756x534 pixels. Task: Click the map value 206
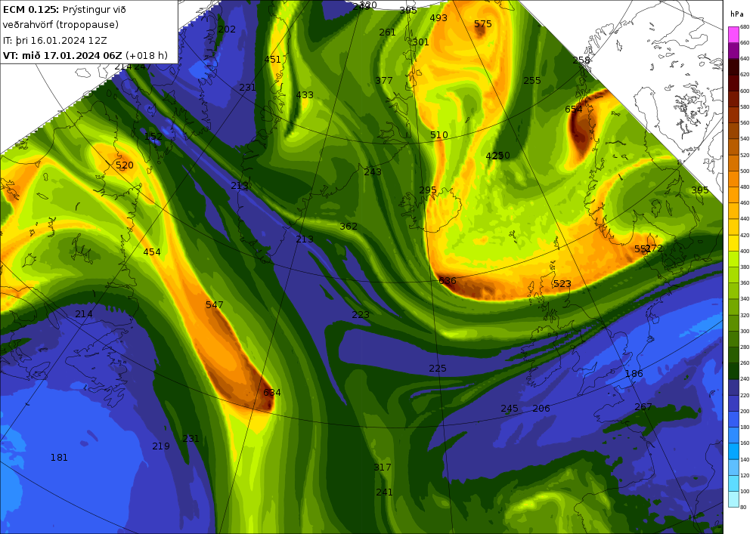[541, 409]
